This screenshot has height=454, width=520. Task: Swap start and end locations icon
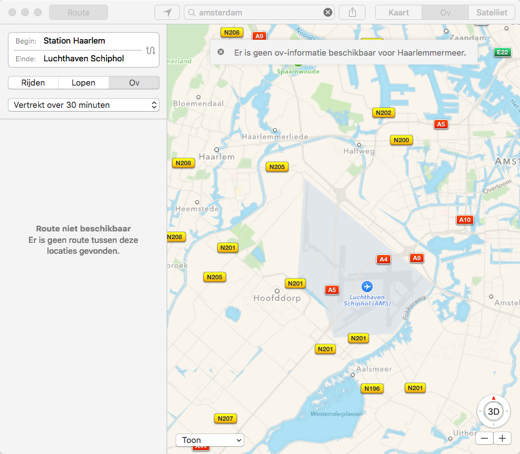pos(150,50)
